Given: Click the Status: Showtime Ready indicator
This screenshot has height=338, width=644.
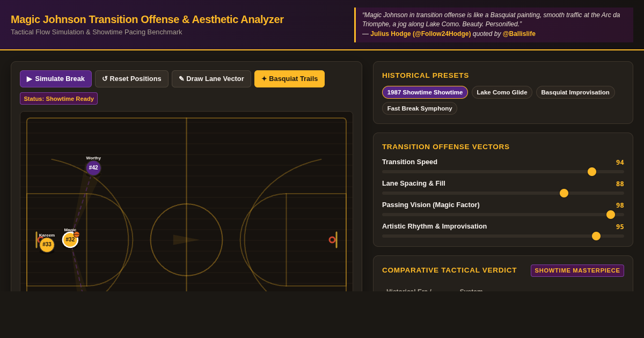Looking at the screenshot, I should click(x=58, y=99).
